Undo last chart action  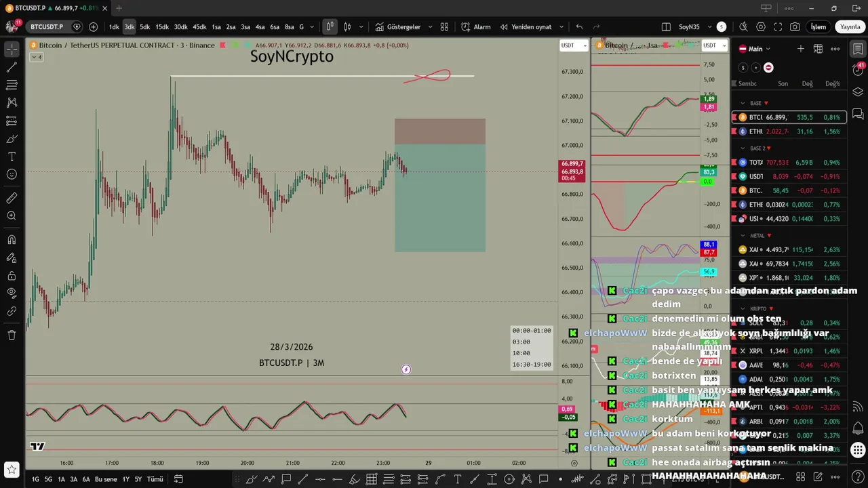pyautogui.click(x=579, y=27)
